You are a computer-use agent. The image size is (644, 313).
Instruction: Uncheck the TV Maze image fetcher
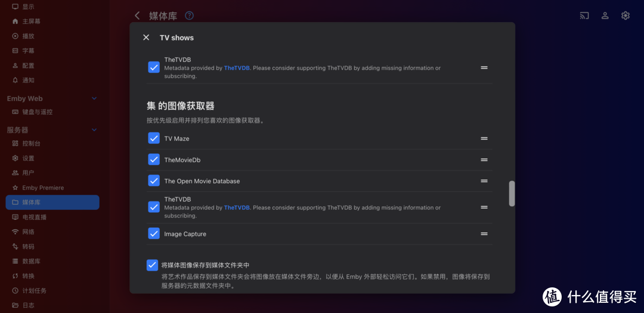[154, 138]
